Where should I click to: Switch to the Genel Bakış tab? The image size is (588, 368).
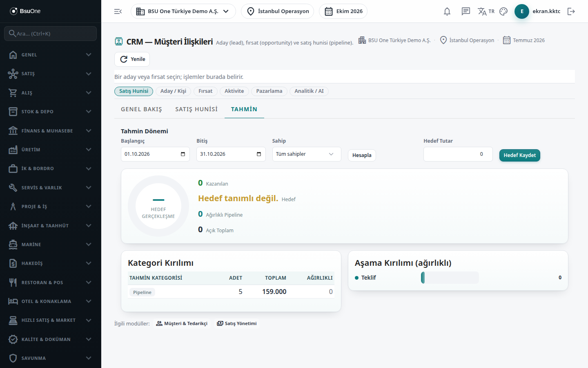[x=141, y=109]
